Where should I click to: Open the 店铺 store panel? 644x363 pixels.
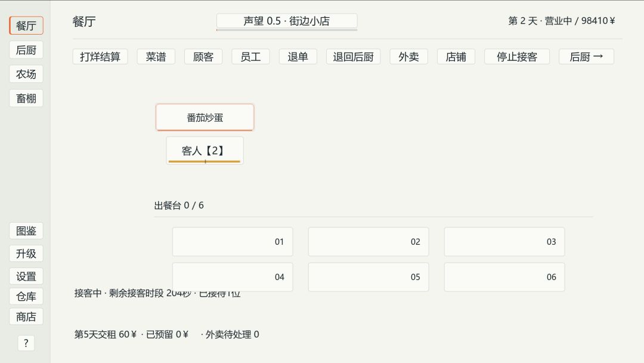[x=456, y=56]
